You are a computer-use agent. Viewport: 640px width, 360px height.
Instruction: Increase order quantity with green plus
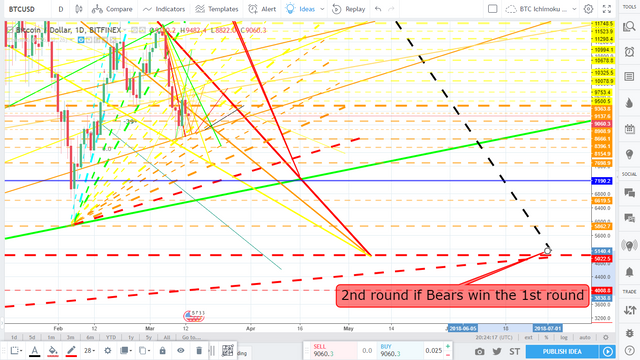pos(448,346)
